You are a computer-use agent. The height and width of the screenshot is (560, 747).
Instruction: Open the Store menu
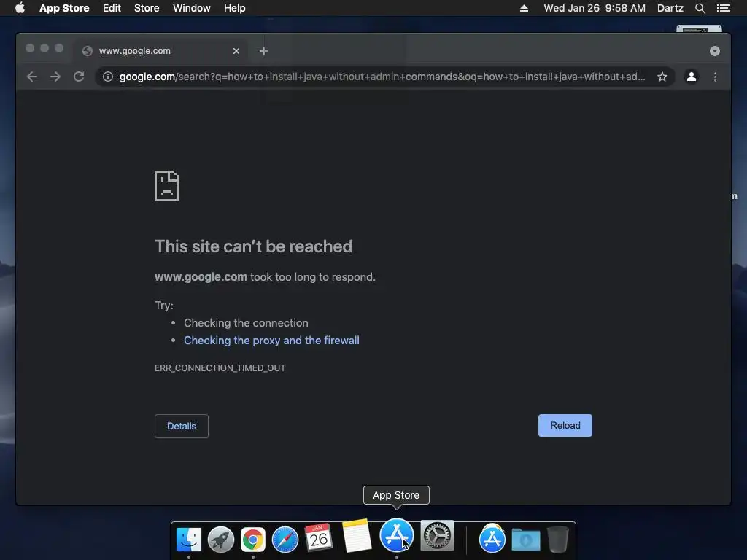147,8
